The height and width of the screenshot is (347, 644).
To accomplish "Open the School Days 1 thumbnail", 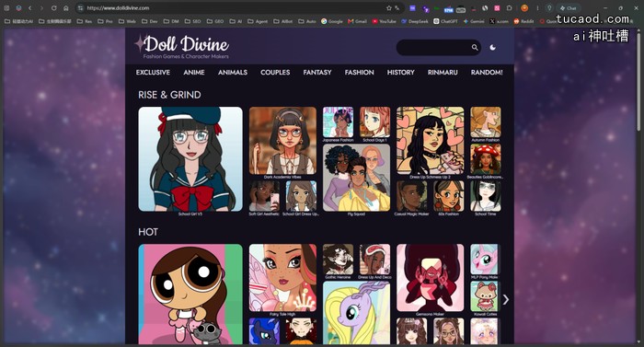I will [374, 122].
